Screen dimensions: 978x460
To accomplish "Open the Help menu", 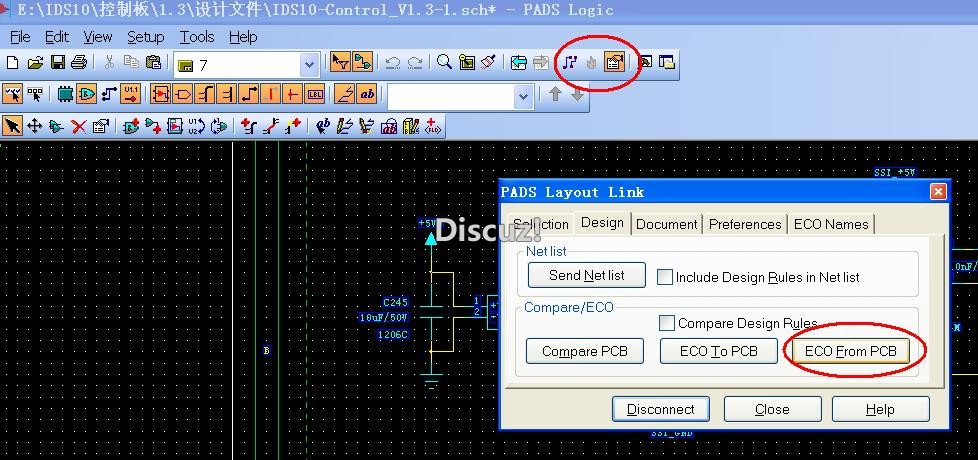I will pyautogui.click(x=243, y=37).
